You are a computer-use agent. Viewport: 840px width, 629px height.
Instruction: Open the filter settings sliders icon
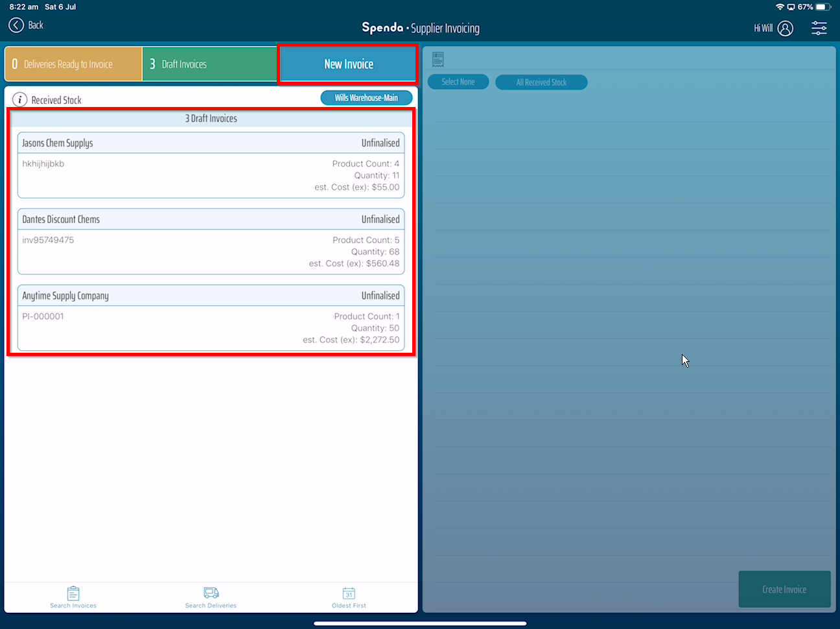pos(819,29)
